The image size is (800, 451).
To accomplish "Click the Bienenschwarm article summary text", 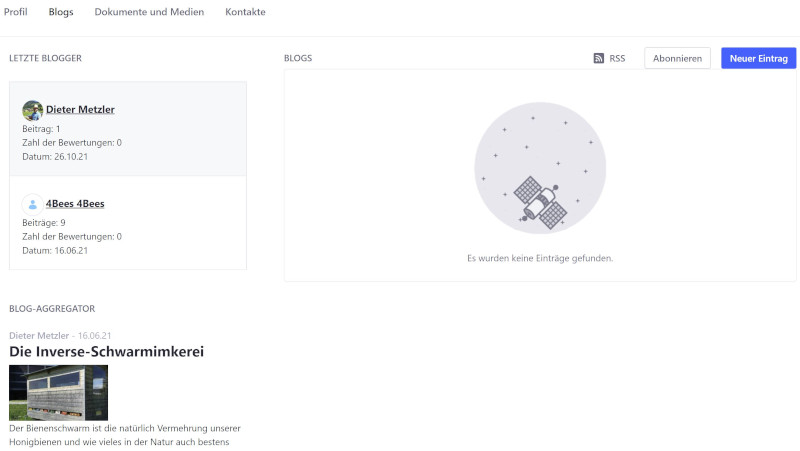I will 125,435.
